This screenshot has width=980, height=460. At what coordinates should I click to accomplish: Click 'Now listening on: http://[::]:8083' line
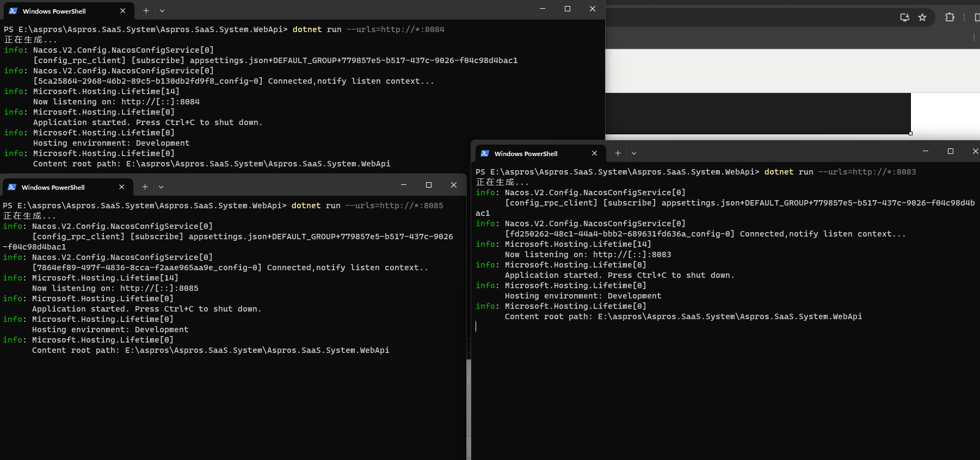point(588,254)
